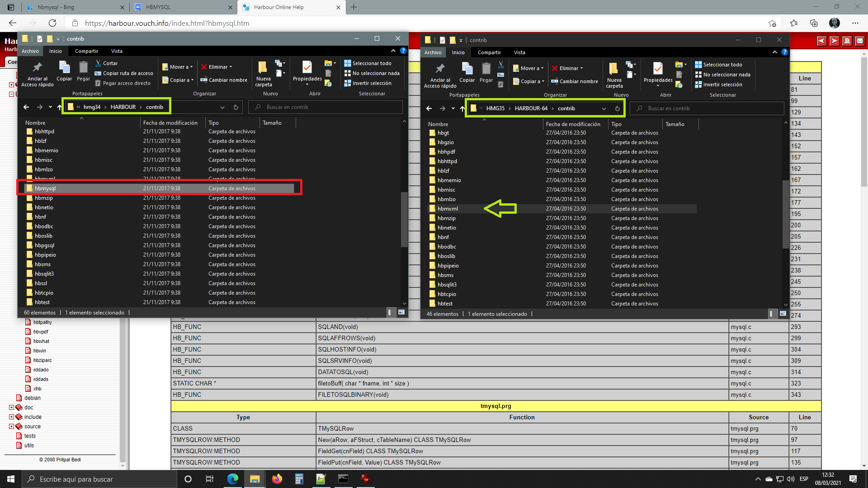Click the 'Copiar ruta de acceso' icon in left toolbar
868x488 pixels.
click(98, 73)
